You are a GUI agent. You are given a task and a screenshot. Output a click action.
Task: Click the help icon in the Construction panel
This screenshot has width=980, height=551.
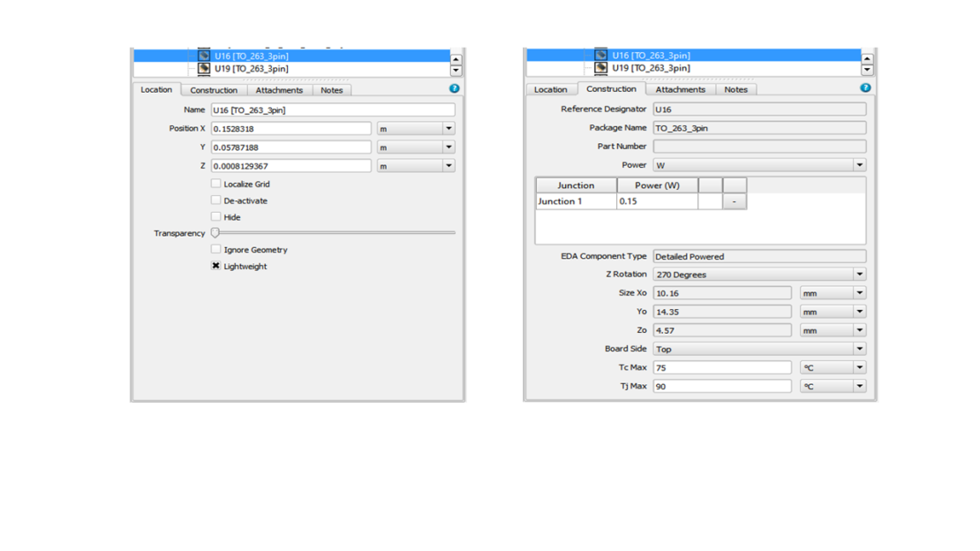pos(864,87)
